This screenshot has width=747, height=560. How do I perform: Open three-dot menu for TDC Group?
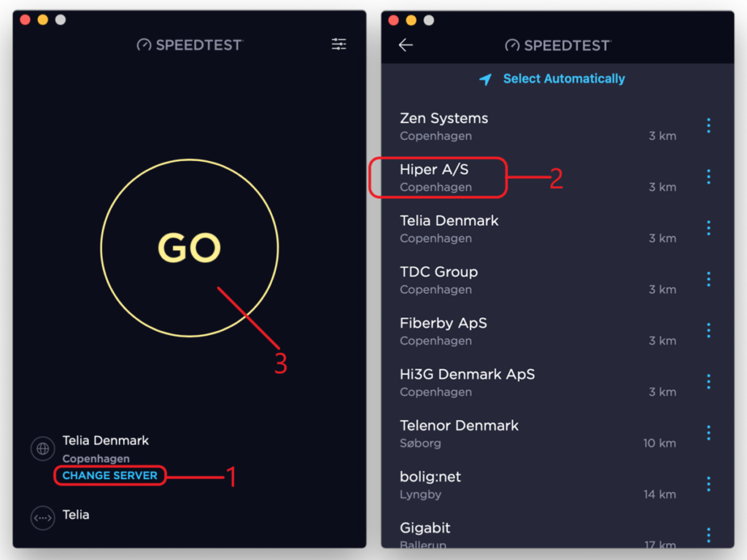[708, 279]
